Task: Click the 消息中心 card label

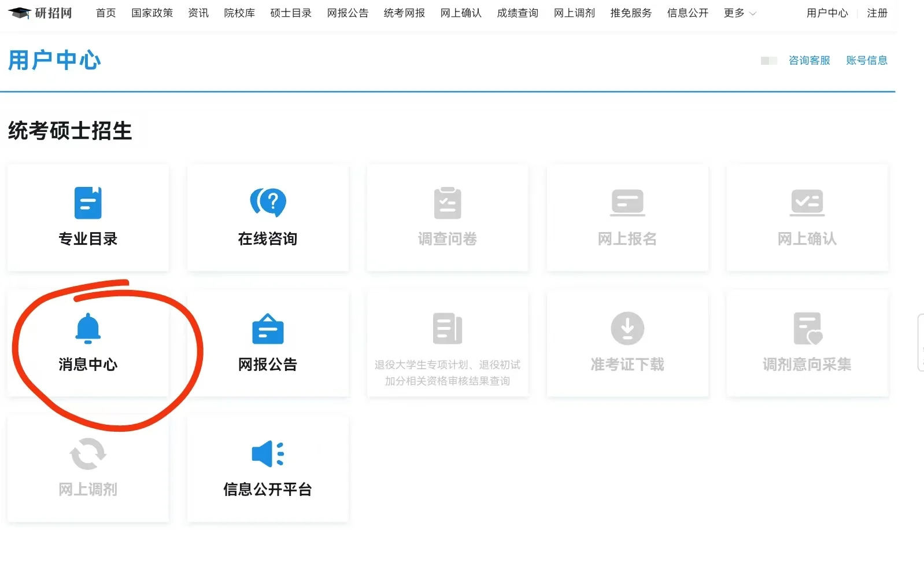Action: [88, 364]
